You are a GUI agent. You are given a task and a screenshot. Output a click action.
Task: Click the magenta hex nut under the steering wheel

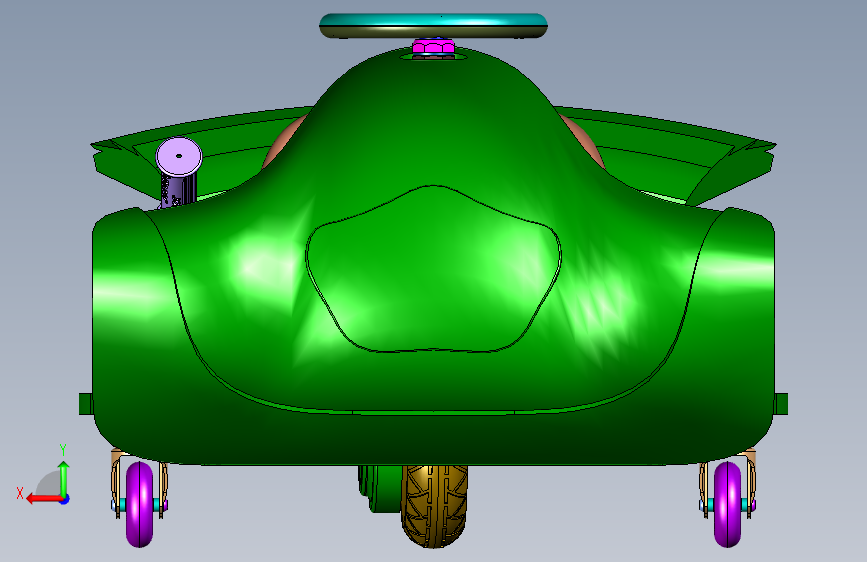click(x=434, y=46)
